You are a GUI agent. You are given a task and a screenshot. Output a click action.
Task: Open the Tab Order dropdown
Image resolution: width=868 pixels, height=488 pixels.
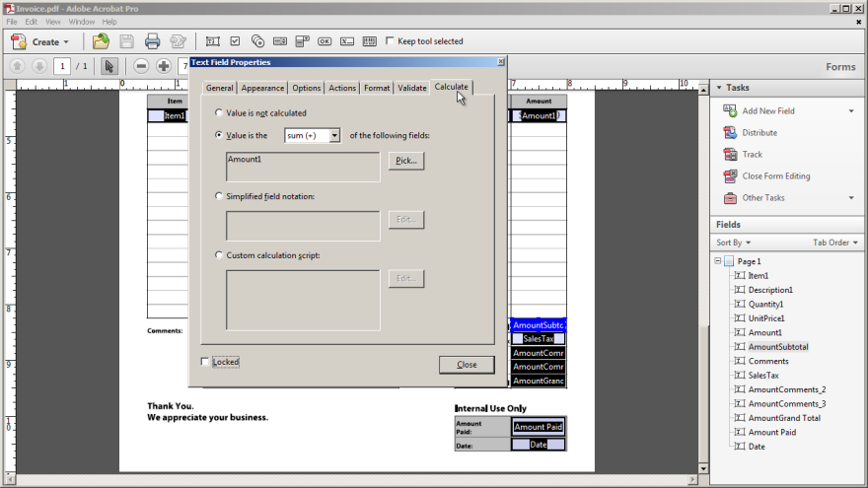pos(835,243)
